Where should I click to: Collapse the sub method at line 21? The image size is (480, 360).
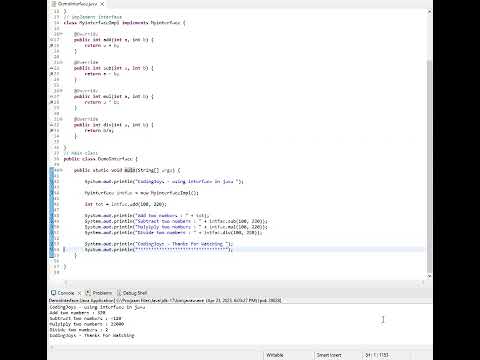click(62, 62)
